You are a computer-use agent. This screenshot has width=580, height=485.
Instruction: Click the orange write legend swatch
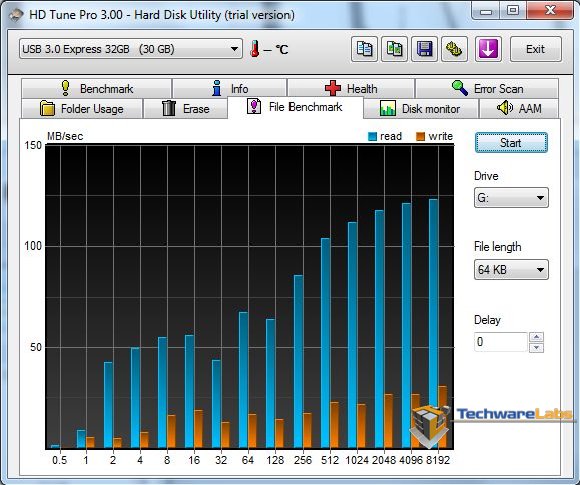point(421,137)
